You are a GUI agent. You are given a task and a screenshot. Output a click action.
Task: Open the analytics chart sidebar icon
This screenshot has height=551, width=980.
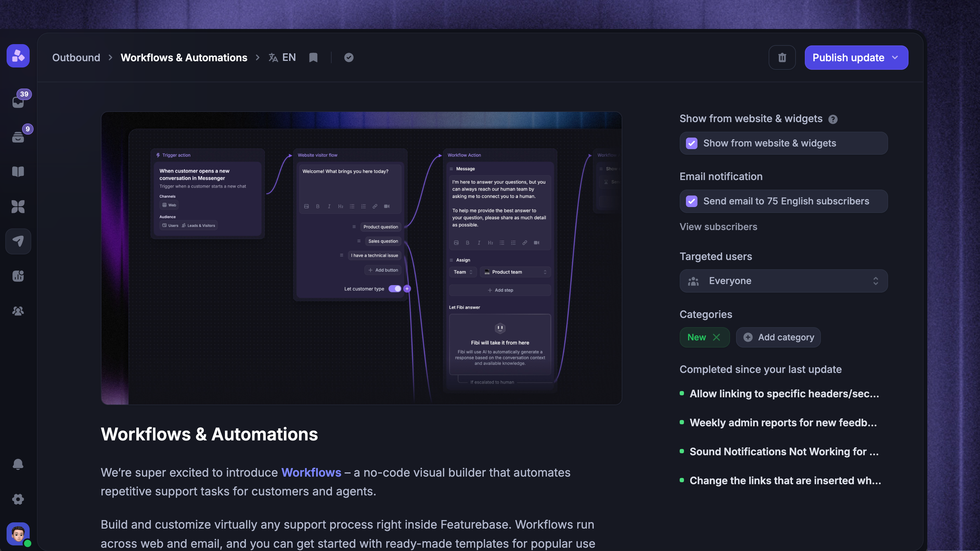coord(18,276)
